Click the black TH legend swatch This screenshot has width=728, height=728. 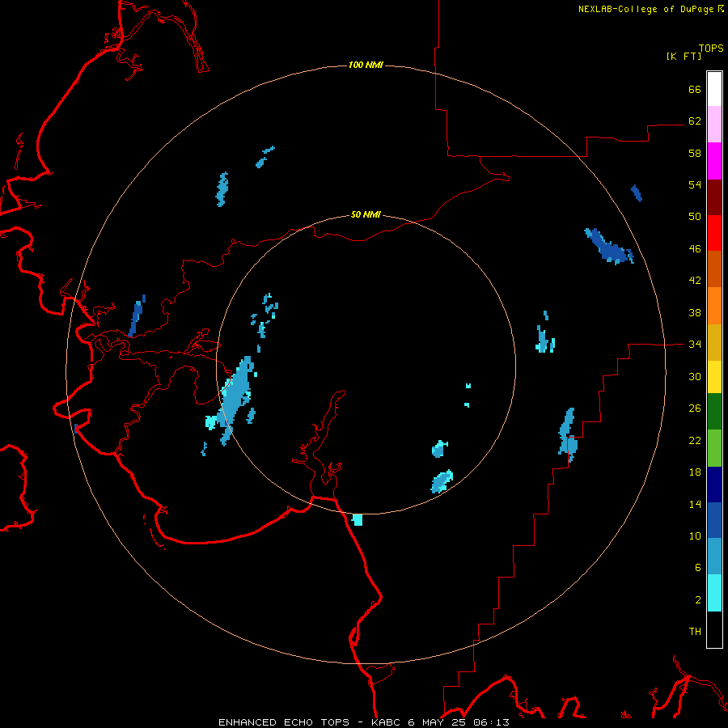point(714,629)
